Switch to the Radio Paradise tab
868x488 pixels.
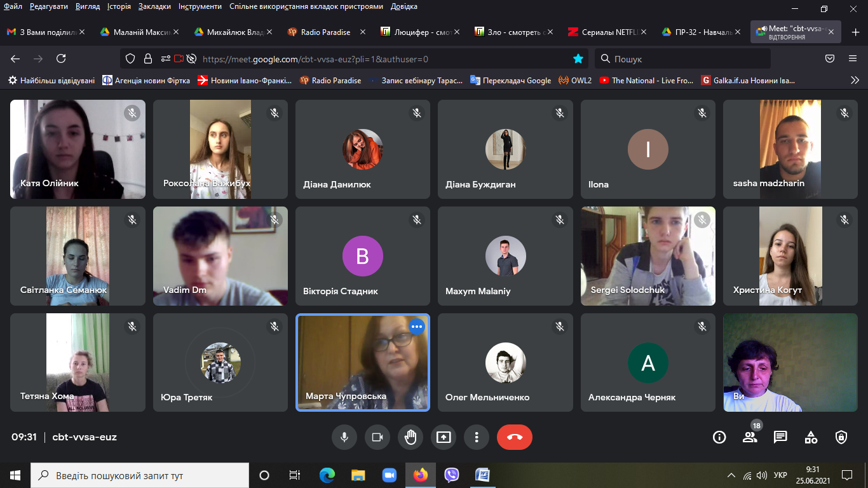point(325,32)
